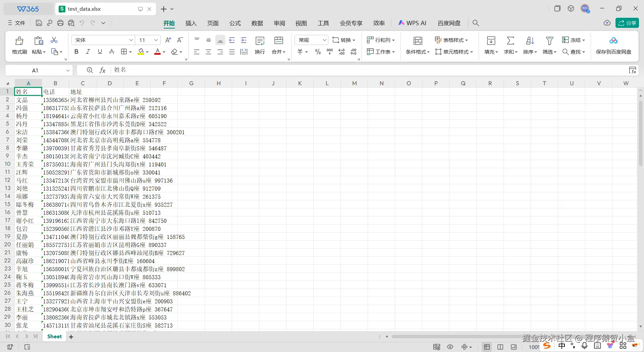Image resolution: width=644 pixels, height=352 pixels.
Task: Expand the Paste (粘贴) dropdown arrow
Action: pyautogui.click(x=44, y=52)
